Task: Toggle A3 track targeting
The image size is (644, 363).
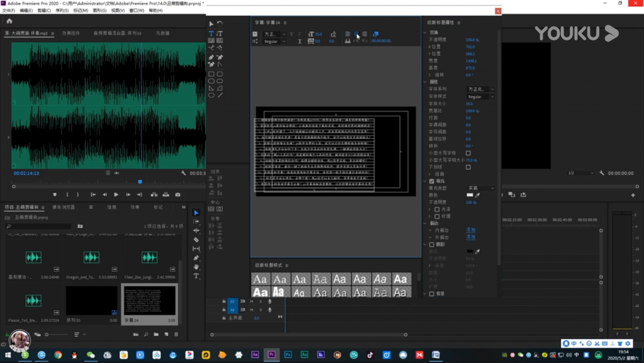Action: coord(232,301)
